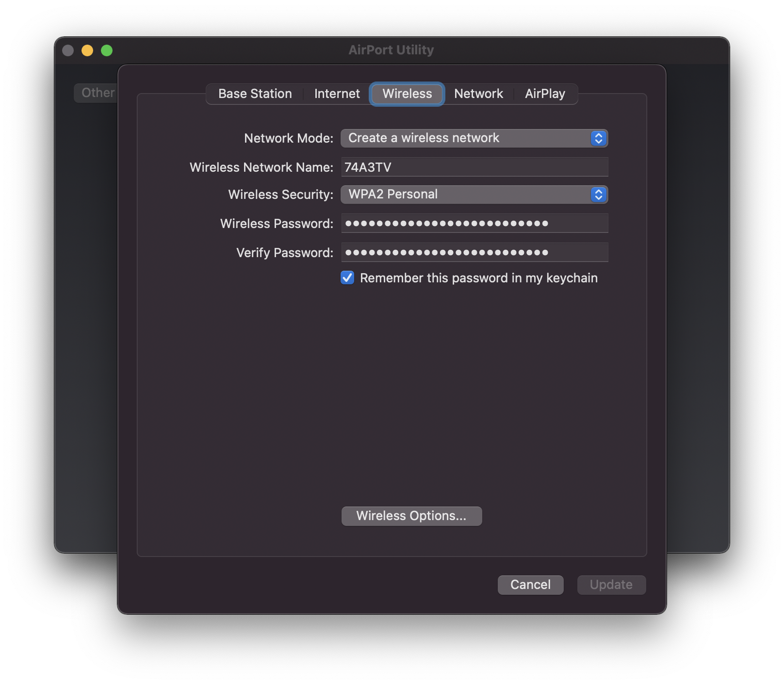Screen dimensions: 784x686
Task: Click the Other button in AirPort Utility window
Action: (96, 93)
